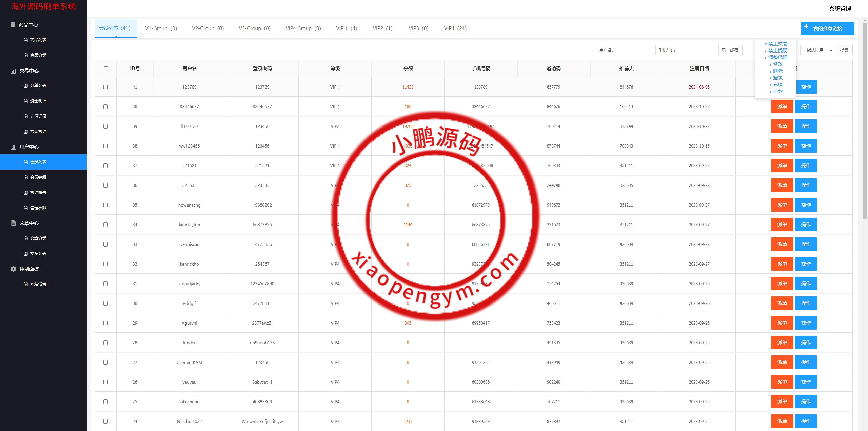This screenshot has height=431, width=868.
Task: Click the 文章中心 document icon
Action: (14, 223)
